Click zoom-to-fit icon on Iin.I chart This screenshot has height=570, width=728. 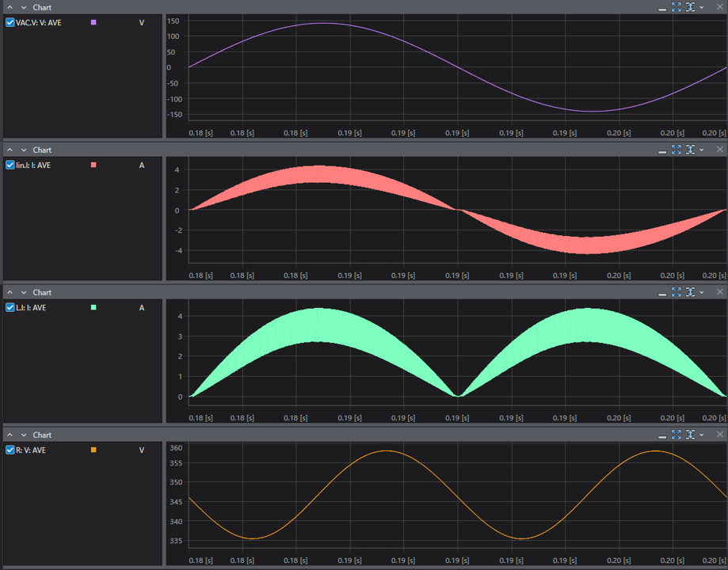click(677, 150)
